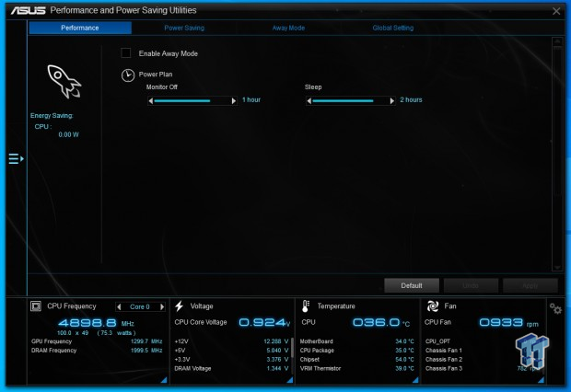Image resolution: width=571 pixels, height=392 pixels.
Task: Select next core with right arrow
Action: coord(162,306)
